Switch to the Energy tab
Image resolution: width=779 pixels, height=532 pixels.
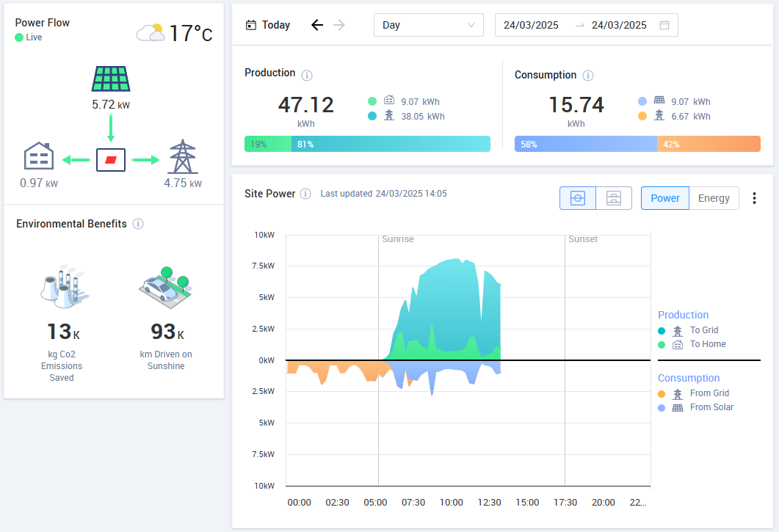tap(714, 198)
